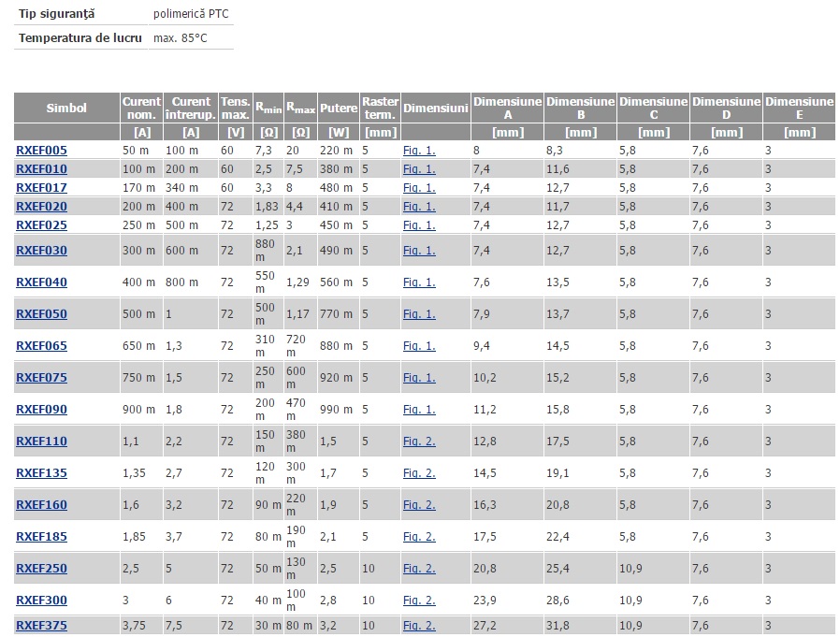Click Fig. 2. link in RXEF300 row
Image resolution: width=840 pixels, height=637 pixels.
tap(419, 601)
